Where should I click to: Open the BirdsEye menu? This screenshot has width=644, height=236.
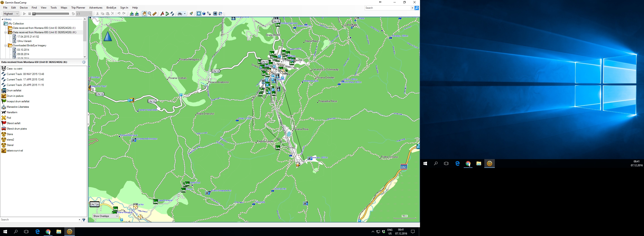pyautogui.click(x=111, y=8)
